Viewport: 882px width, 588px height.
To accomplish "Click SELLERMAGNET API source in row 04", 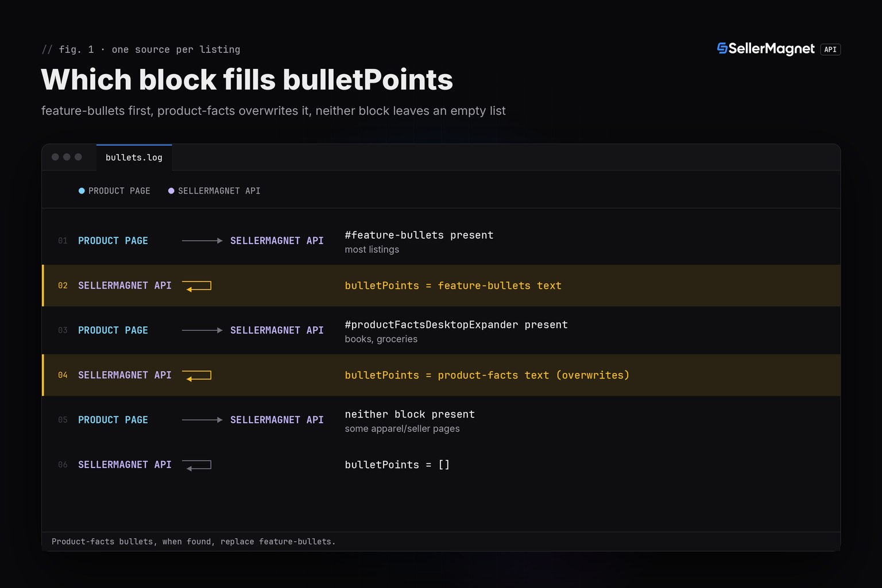I will point(125,375).
